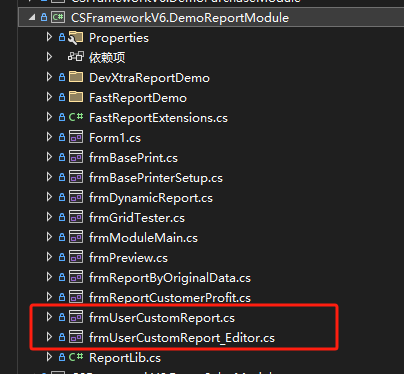The image size is (404, 374).
Task: Expand frmReportCustomerProfit.cs node arrow
Action: coord(49,297)
